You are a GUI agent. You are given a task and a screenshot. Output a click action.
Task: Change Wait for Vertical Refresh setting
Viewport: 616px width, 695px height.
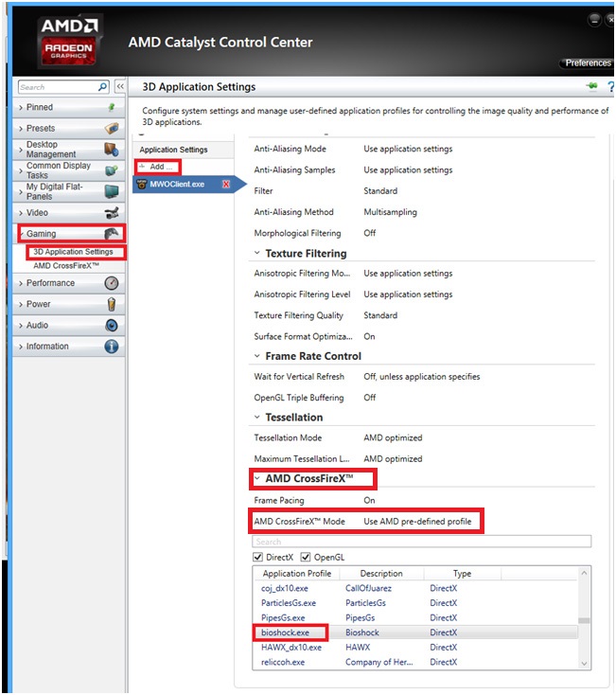click(x=422, y=377)
